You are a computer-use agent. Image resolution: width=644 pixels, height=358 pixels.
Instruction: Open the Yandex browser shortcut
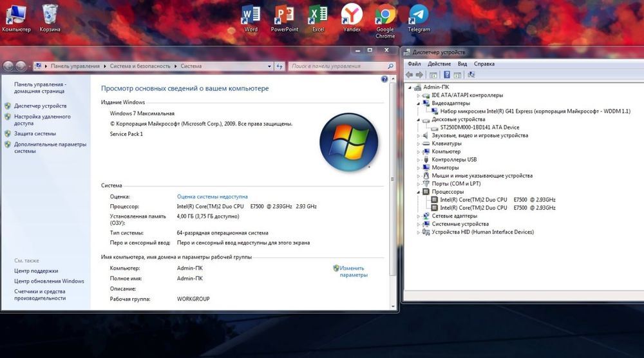tap(352, 14)
